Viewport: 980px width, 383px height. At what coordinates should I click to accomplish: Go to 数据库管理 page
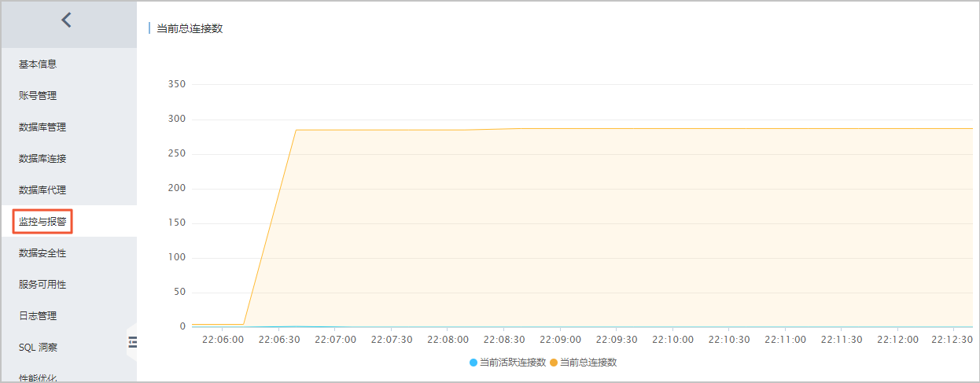point(42,127)
